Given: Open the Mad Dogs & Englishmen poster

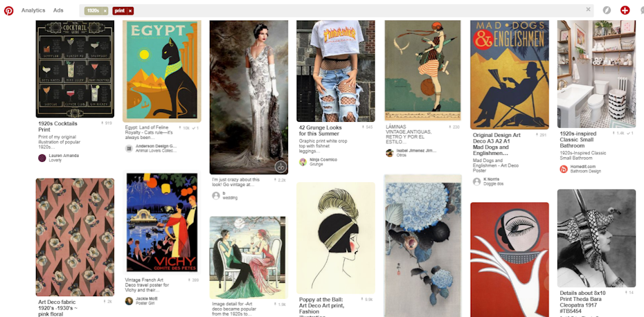Looking at the screenshot, I should [x=509, y=75].
